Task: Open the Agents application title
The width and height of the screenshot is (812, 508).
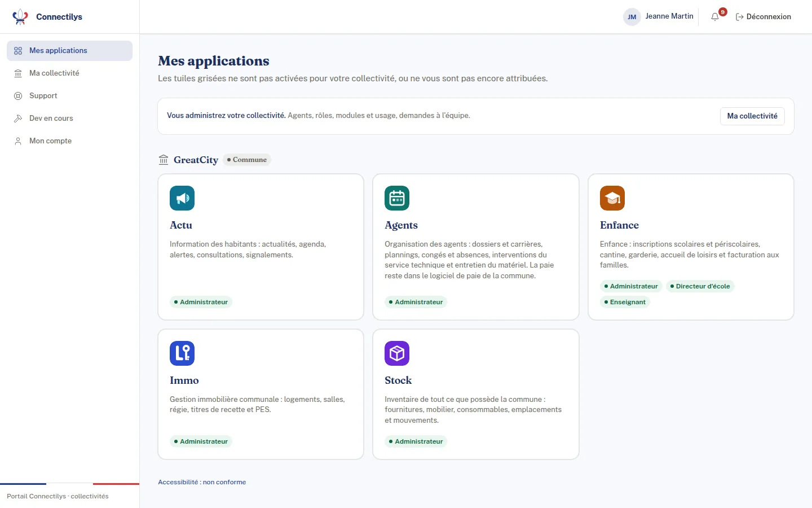Action: (x=401, y=225)
